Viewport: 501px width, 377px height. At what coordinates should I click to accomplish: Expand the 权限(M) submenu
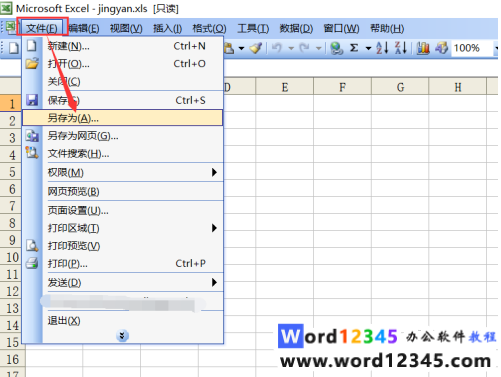[123, 172]
